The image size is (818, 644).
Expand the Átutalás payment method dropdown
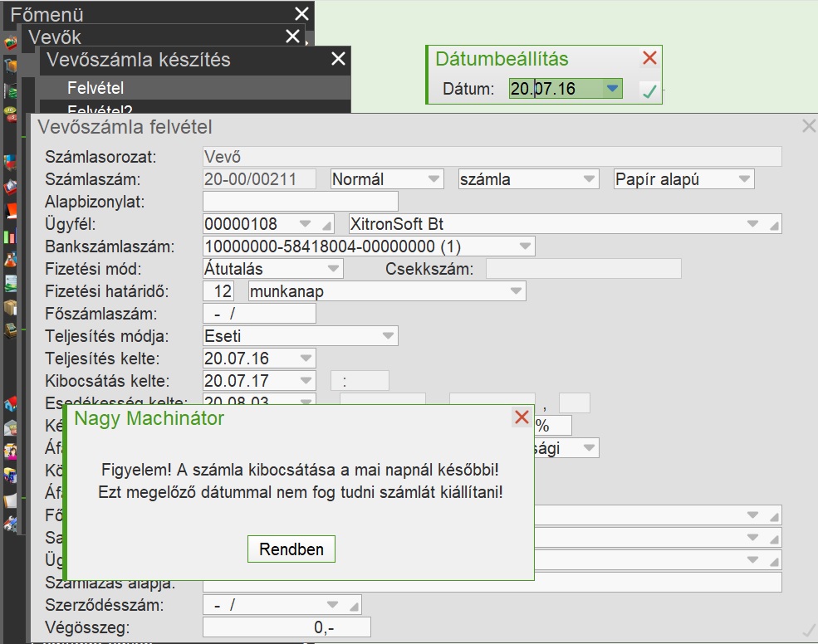click(x=333, y=269)
